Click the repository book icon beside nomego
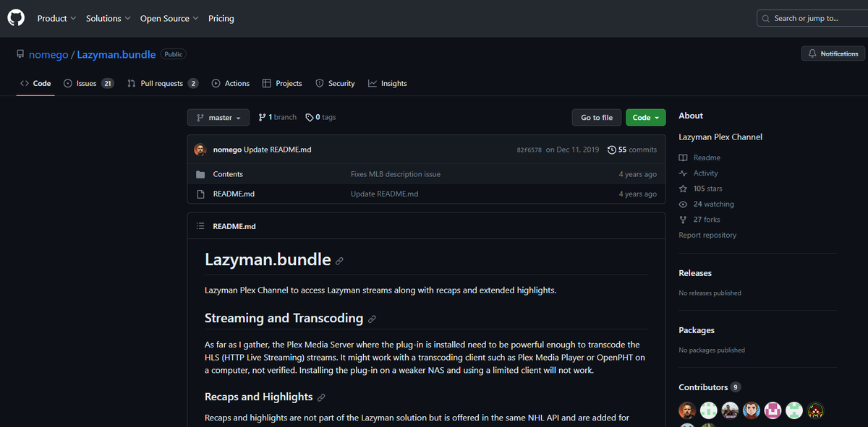The image size is (868, 427). point(20,54)
